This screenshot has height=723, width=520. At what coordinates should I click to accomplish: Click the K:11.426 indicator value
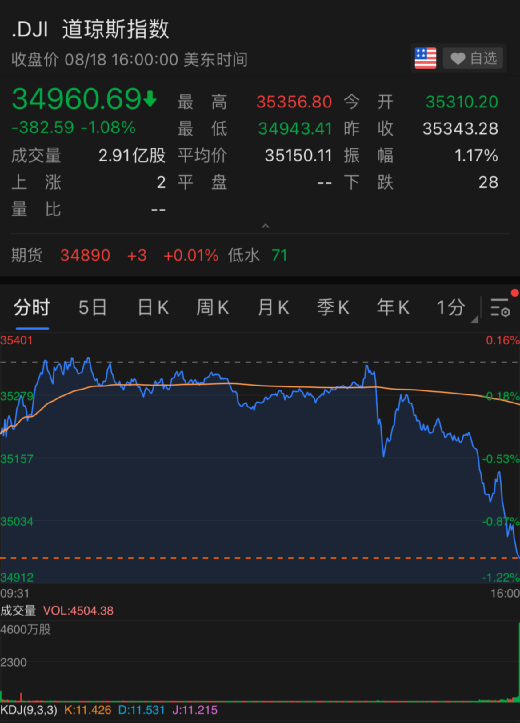point(88,710)
